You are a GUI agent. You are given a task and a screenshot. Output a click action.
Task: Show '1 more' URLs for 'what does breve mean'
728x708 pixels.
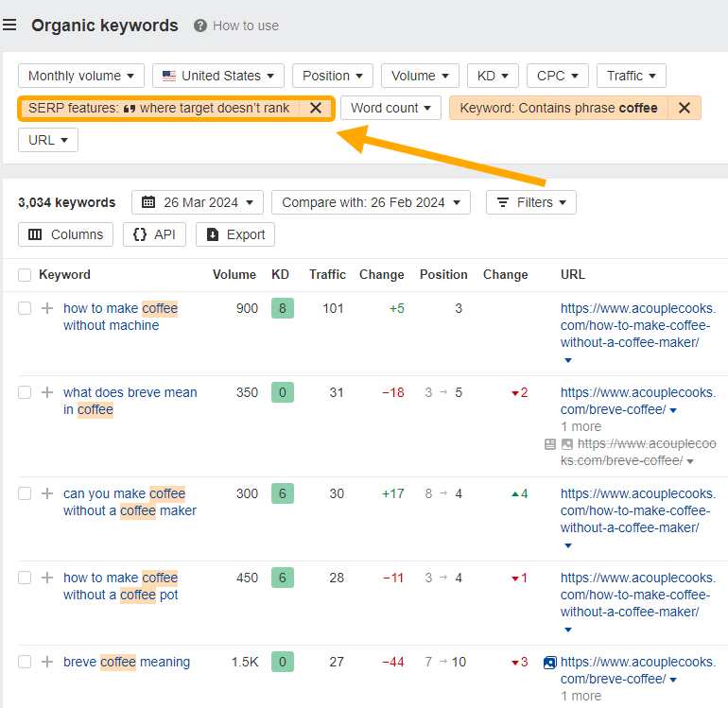(x=581, y=426)
